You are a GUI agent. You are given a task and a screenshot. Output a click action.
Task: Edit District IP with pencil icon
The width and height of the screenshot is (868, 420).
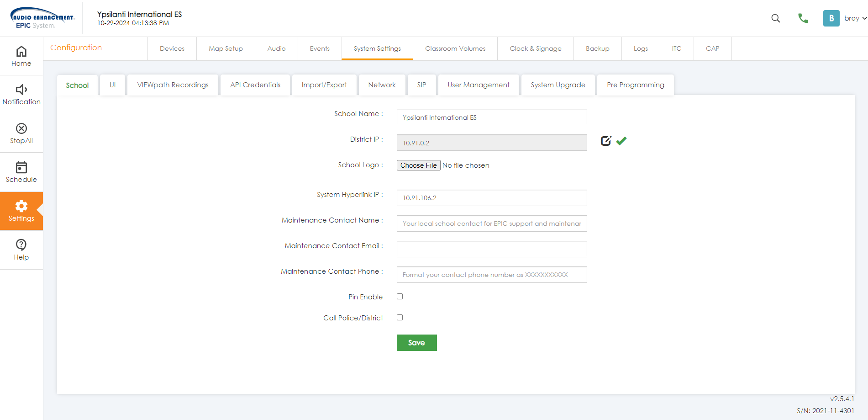tap(606, 141)
